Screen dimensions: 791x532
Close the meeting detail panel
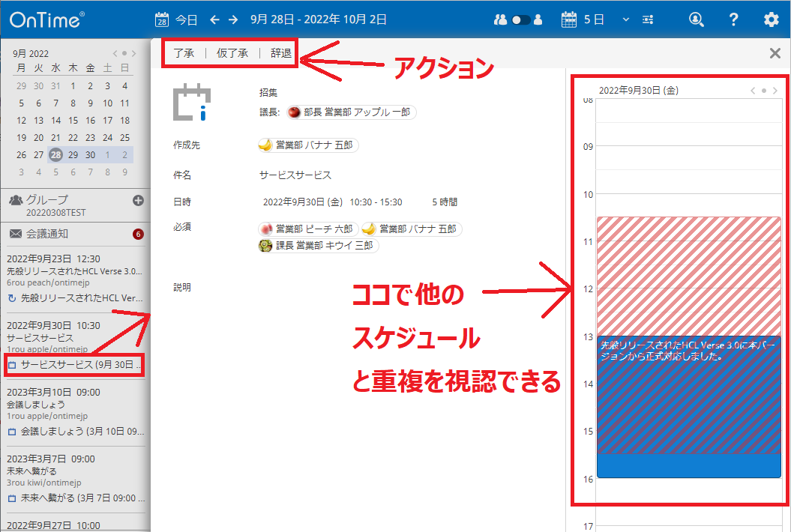tap(775, 53)
